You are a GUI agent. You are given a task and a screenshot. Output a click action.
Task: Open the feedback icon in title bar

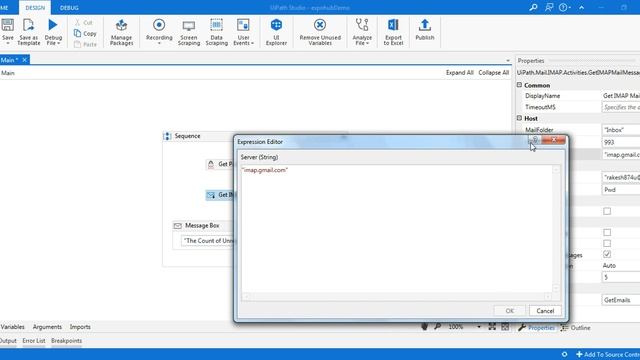549,7
